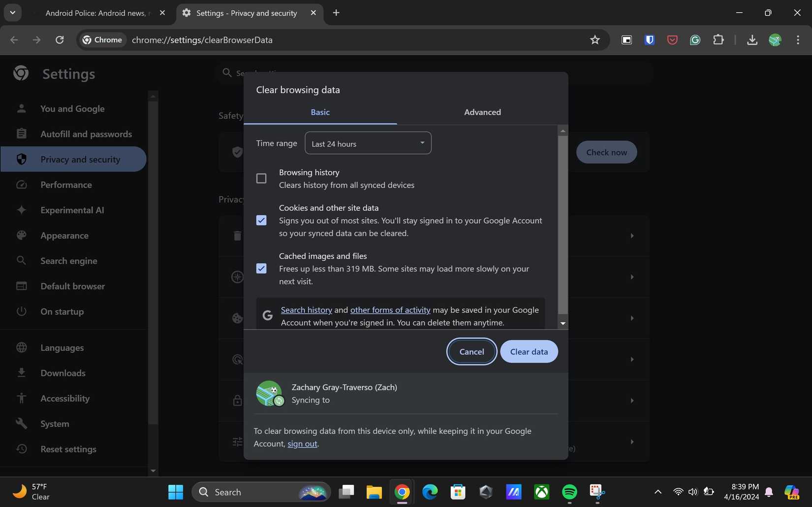This screenshot has height=507, width=812.
Task: Open the Downloads icon in the toolbar
Action: 751,40
